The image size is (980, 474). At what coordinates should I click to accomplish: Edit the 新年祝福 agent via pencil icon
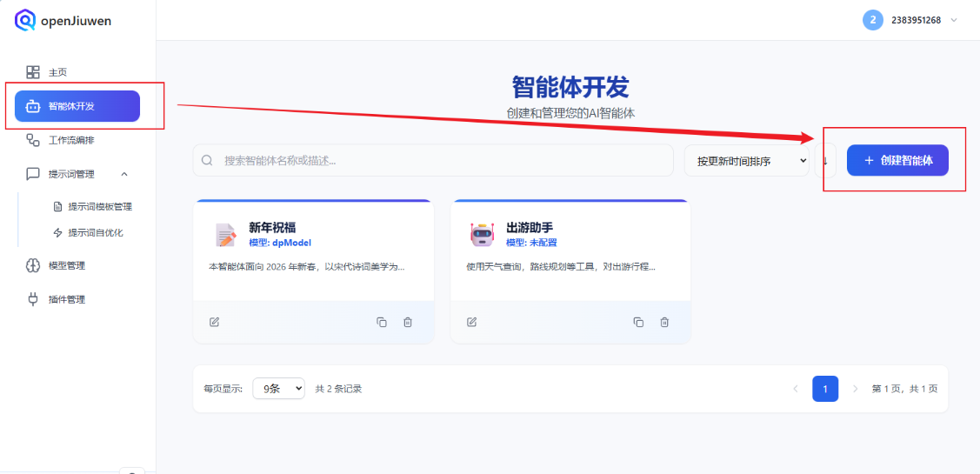pos(215,322)
